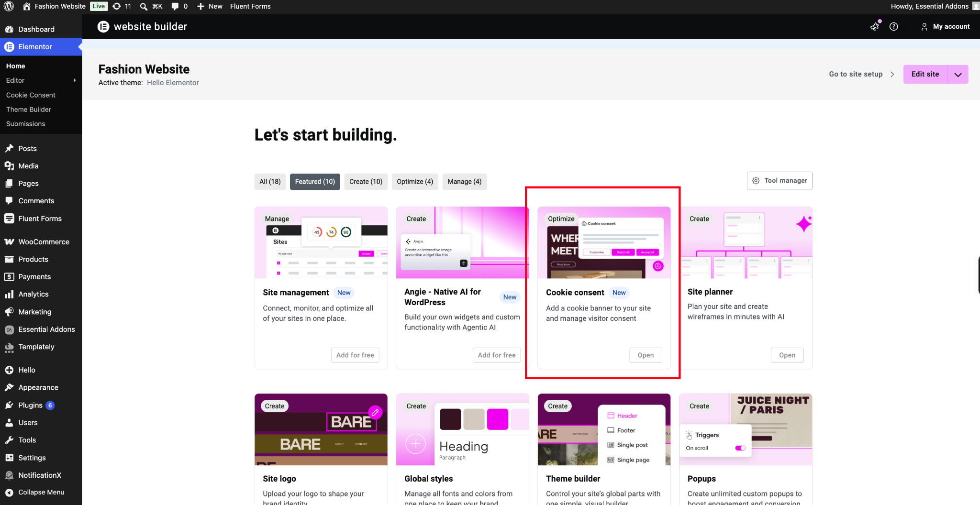The image size is (980, 505).
Task: Open the Site planner tool
Action: (787, 355)
